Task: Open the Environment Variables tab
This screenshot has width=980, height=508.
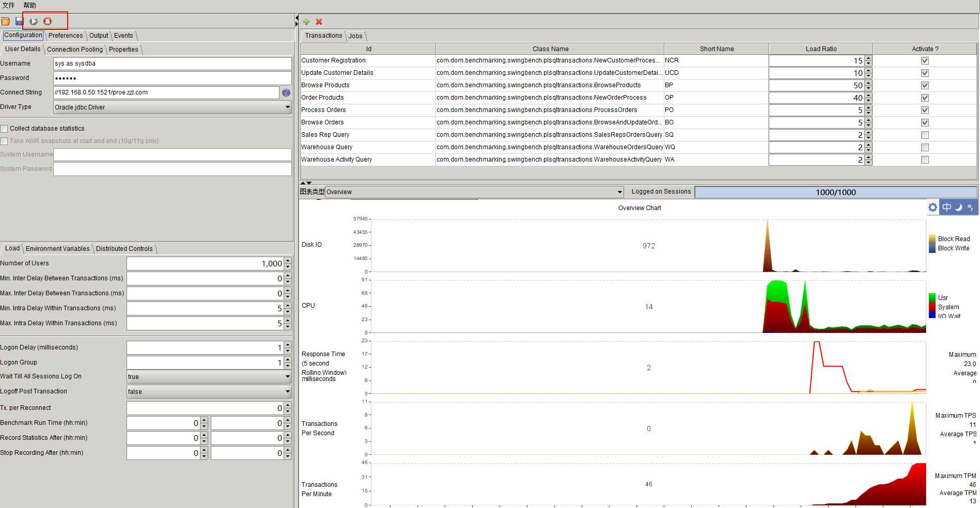Action: (x=57, y=249)
